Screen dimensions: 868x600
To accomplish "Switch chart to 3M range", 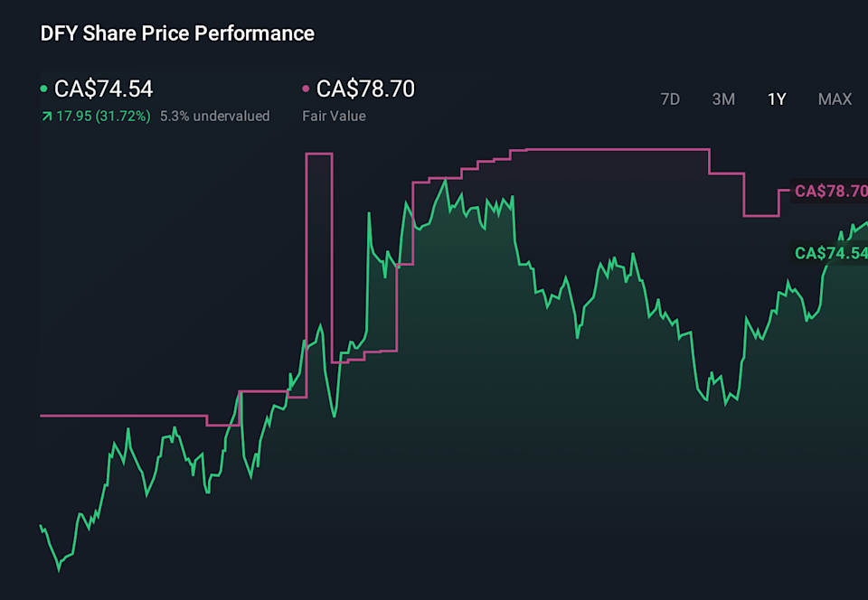I will coord(723,99).
